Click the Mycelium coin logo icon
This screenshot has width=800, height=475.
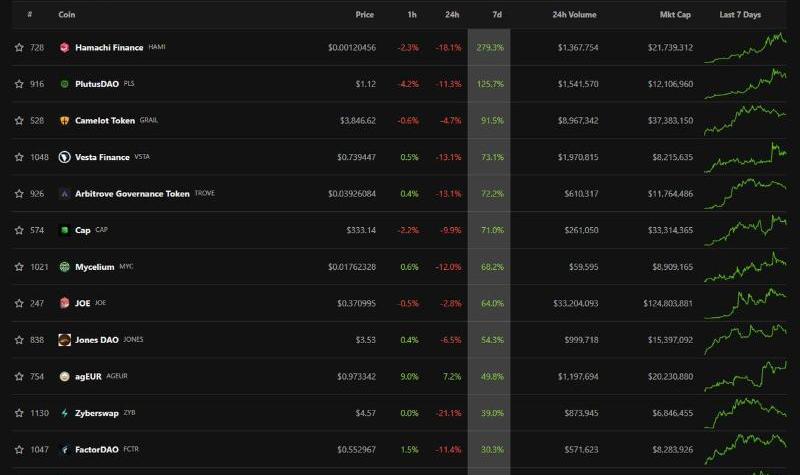(x=65, y=267)
